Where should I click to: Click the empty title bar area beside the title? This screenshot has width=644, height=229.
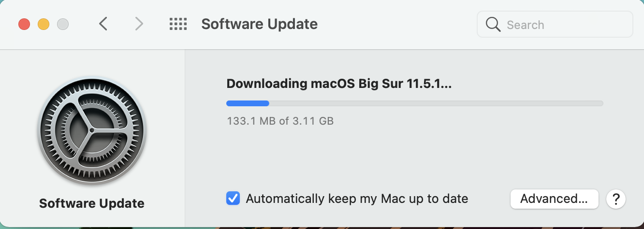pos(396,24)
